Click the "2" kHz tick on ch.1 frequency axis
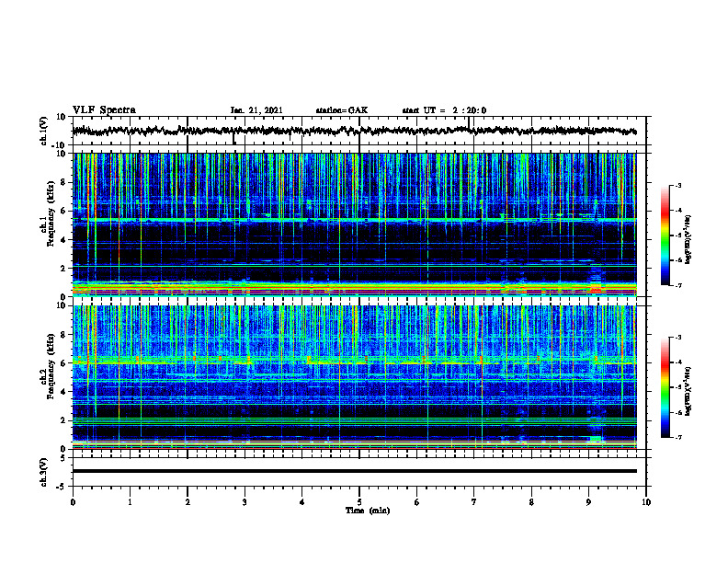 (x=63, y=269)
